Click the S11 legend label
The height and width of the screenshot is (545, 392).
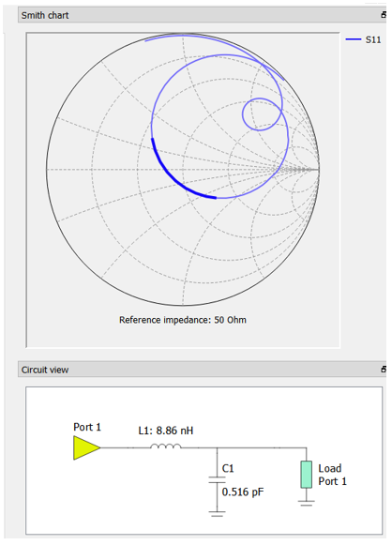[x=373, y=40]
